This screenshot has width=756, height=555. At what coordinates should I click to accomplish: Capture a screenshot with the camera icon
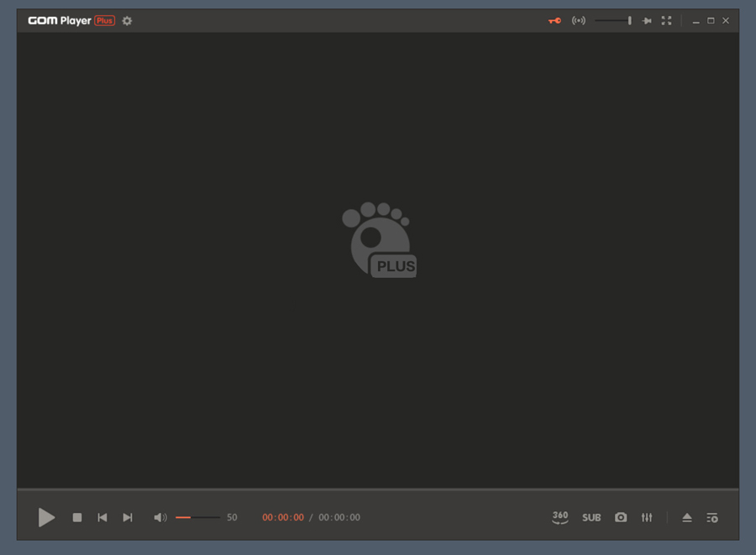point(621,517)
